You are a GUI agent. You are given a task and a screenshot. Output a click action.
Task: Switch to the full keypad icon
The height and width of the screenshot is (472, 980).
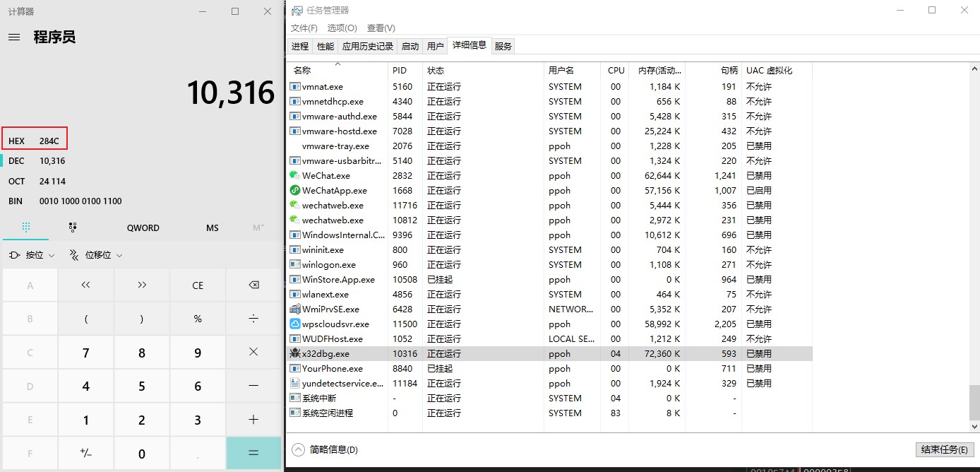(26, 228)
